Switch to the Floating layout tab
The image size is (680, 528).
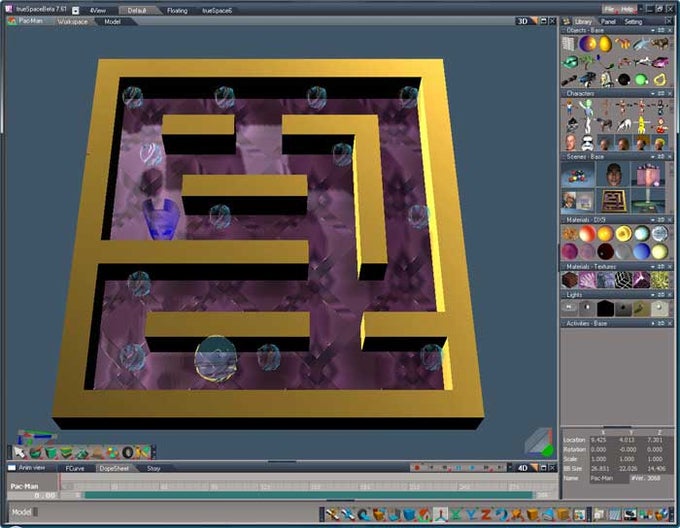click(177, 10)
